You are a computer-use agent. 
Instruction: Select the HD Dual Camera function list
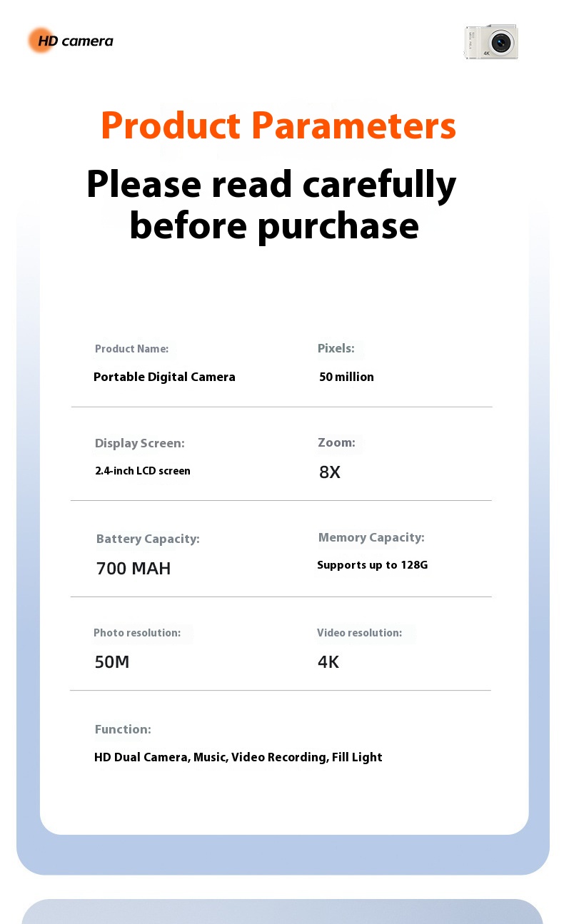point(238,757)
